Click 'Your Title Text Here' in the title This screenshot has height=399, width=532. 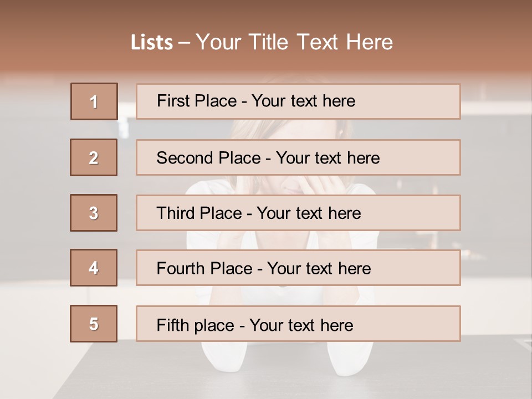pos(294,43)
